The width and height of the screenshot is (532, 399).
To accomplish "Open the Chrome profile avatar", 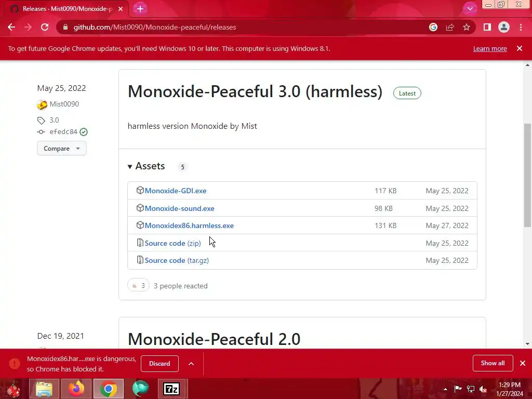I will pos(504,27).
